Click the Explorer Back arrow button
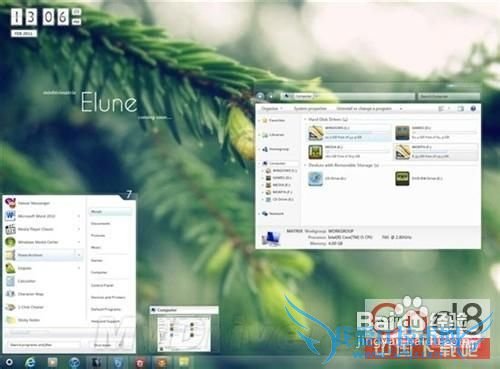Image resolution: width=500 pixels, height=369 pixels. [x=260, y=96]
